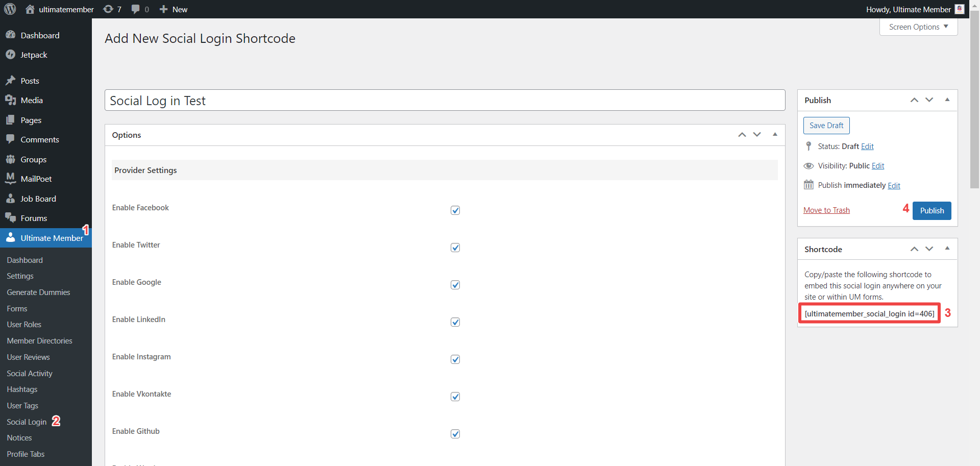This screenshot has width=980, height=466.
Task: Open Notices submenu item
Action: click(19, 438)
